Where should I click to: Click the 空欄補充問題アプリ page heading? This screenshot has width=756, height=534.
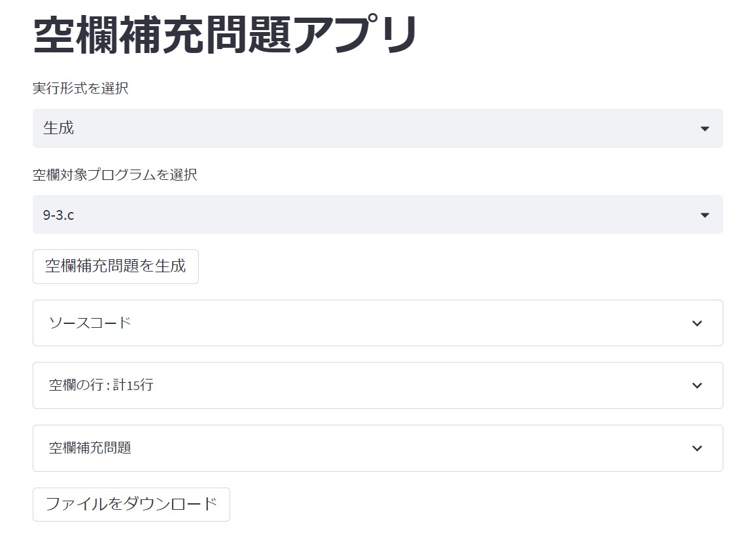click(225, 35)
